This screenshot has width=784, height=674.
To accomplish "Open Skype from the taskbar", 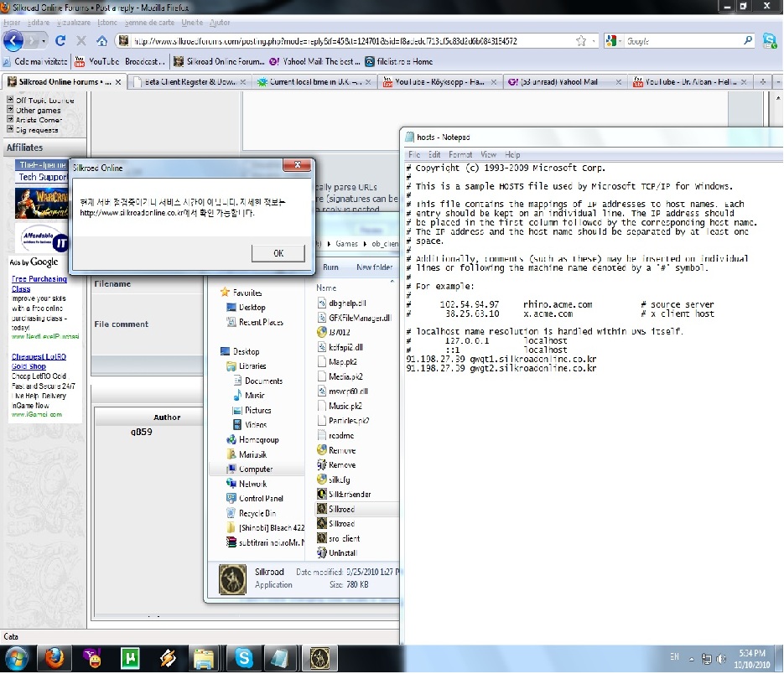I will tap(243, 657).
